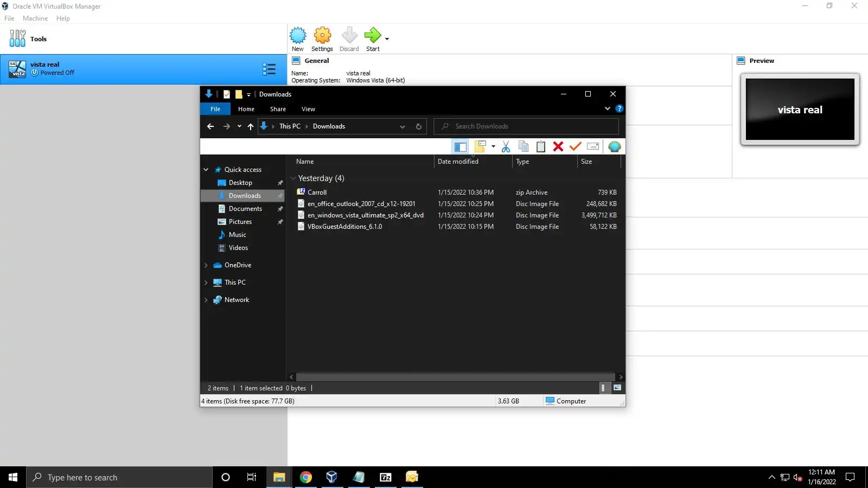Image resolution: width=868 pixels, height=488 pixels.
Task: Click the orange checkmark Properties icon
Action: [x=576, y=146]
